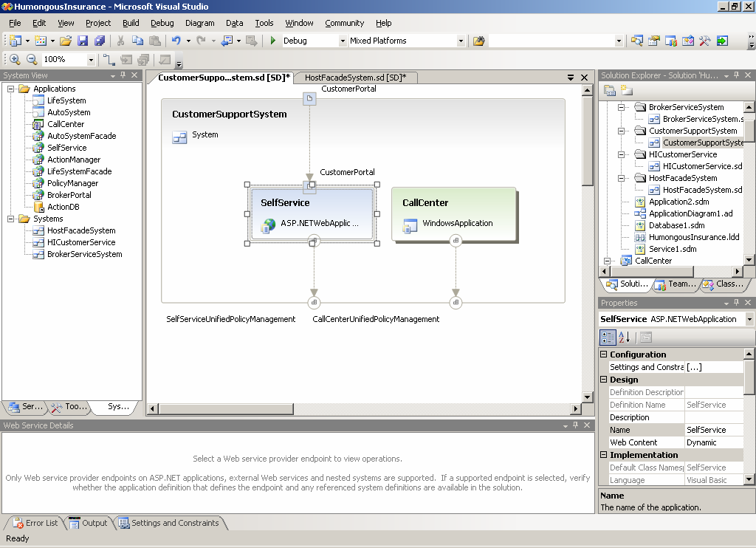This screenshot has height=548, width=756.
Task: Switch to HostFacadeSystem.sd tab
Action: [x=355, y=78]
